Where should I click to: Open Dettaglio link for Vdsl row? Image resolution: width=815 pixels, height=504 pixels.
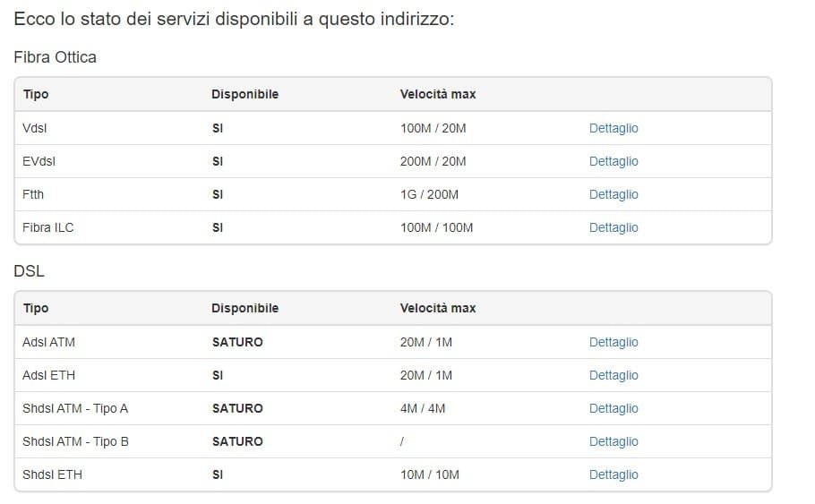point(613,128)
